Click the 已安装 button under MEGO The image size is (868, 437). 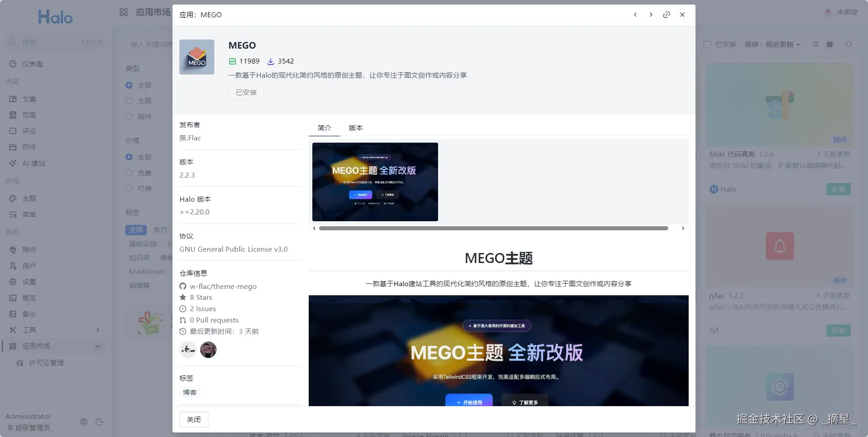246,93
